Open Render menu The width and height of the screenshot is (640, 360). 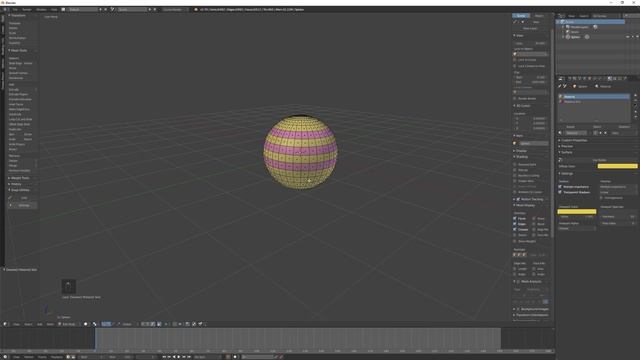click(x=27, y=9)
